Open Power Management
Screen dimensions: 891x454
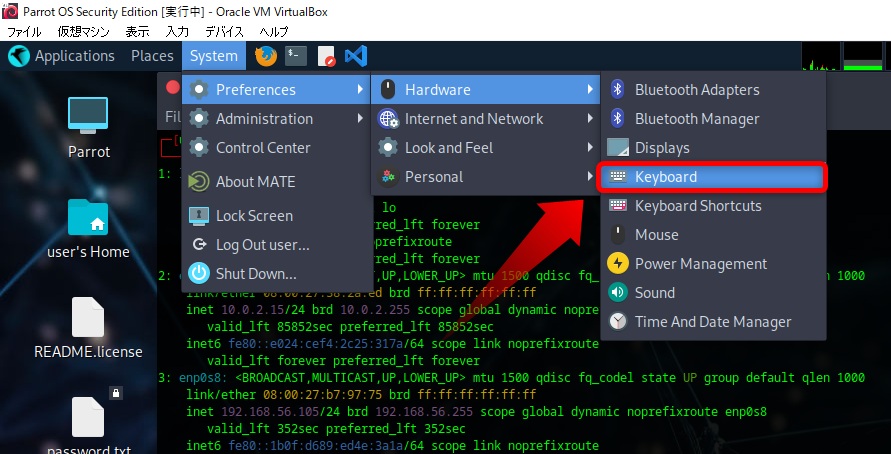coord(713,263)
